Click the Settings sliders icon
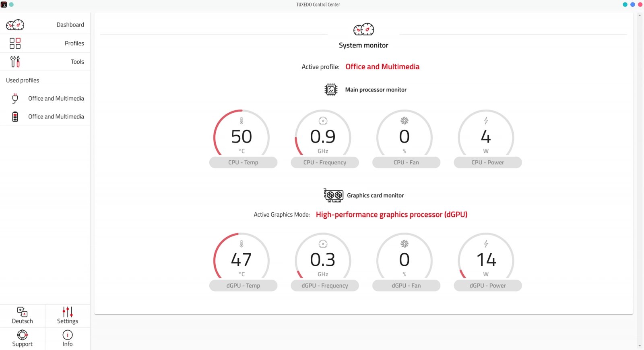This screenshot has height=350, width=644. point(68,312)
